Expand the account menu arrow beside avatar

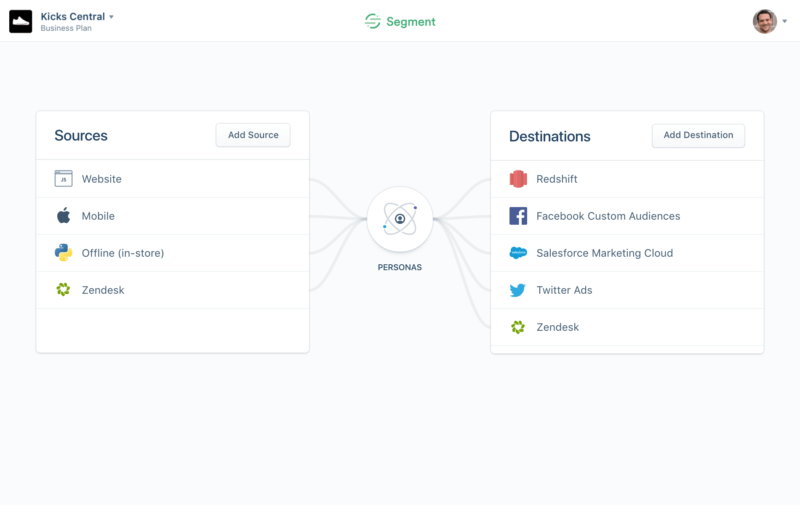(x=785, y=21)
